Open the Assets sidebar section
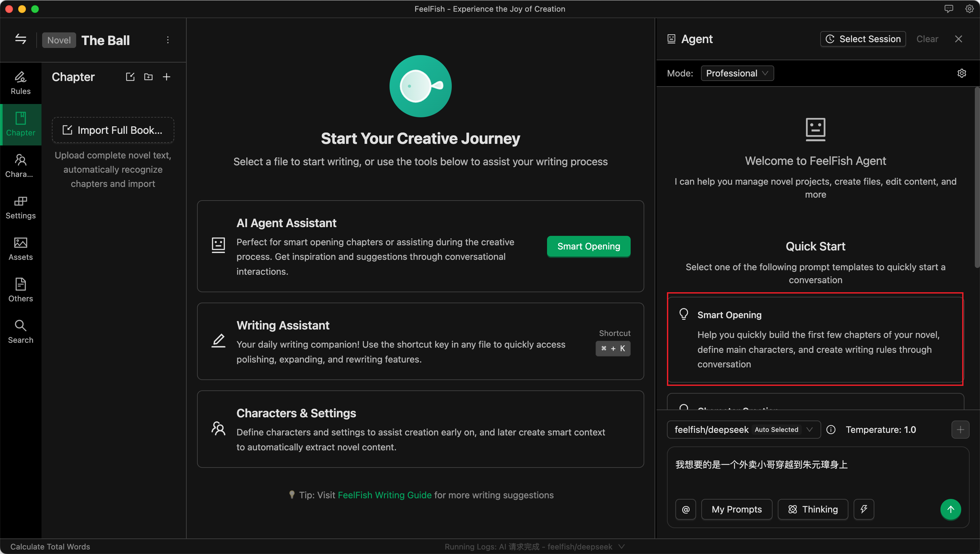The height and width of the screenshot is (554, 980). coord(20,249)
